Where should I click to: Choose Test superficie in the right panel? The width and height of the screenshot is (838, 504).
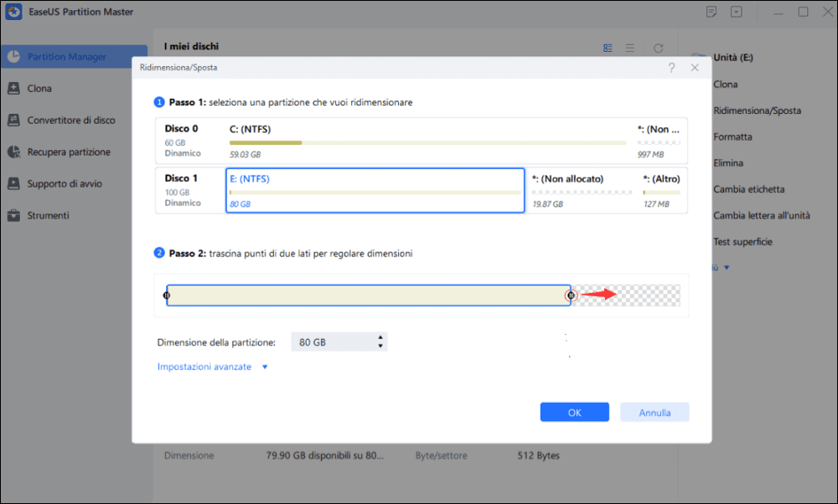pyautogui.click(x=742, y=242)
